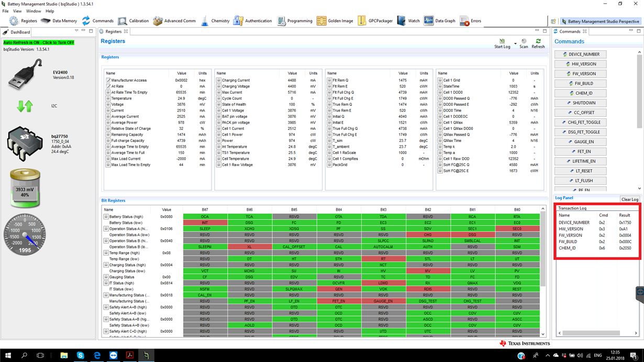Viewport: 644px width, 362px height.
Task: Open the Commands toolbar icon
Action: [86, 21]
